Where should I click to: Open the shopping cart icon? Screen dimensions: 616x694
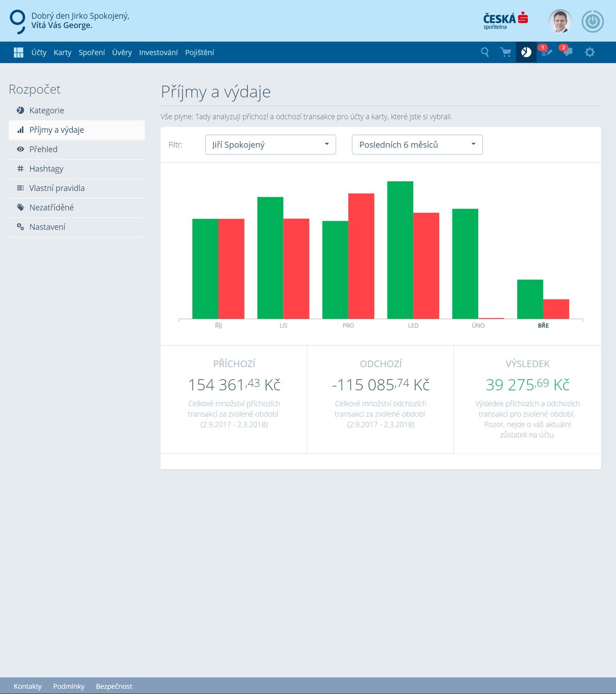(x=505, y=52)
